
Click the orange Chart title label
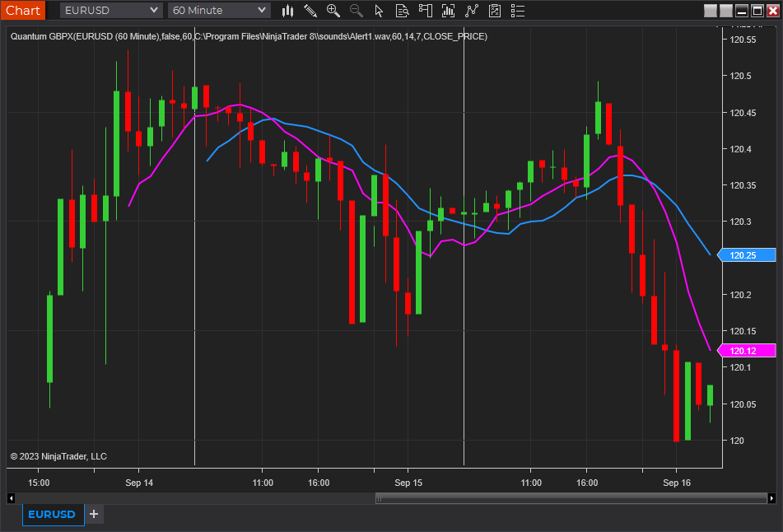point(22,10)
